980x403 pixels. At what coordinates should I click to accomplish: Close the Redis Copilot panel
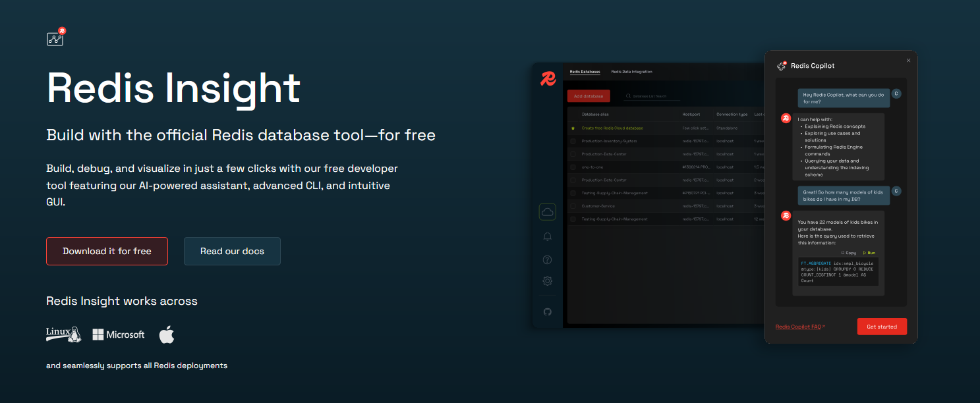point(908,60)
